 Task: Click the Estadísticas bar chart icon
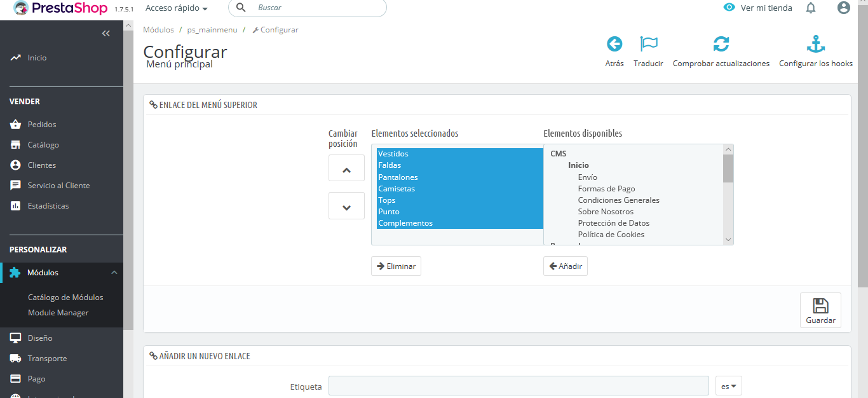(x=16, y=205)
